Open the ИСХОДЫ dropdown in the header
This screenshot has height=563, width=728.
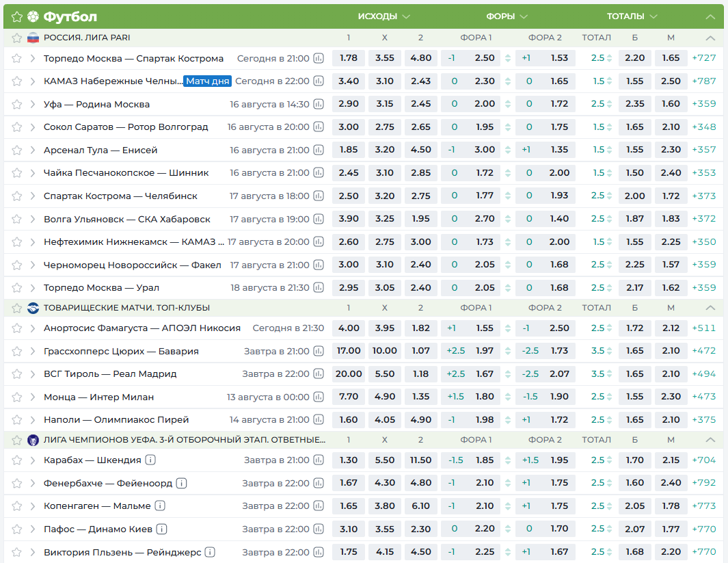tap(383, 16)
